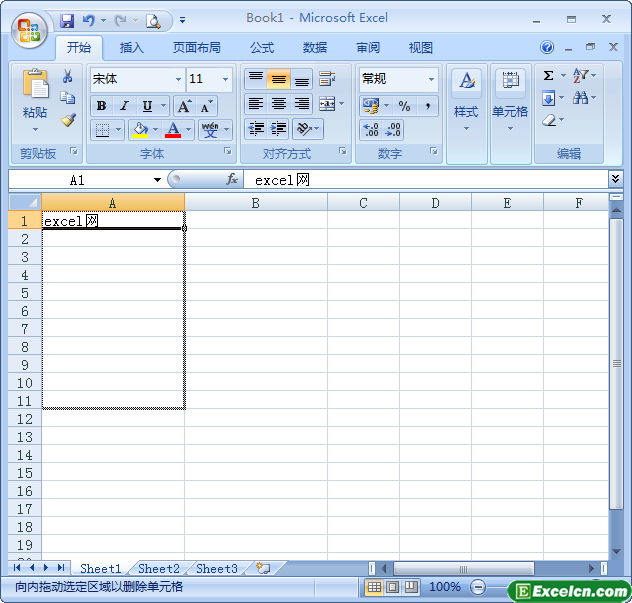Toggle center horizontal alignment
Screen dimensions: 632x603
click(279, 104)
